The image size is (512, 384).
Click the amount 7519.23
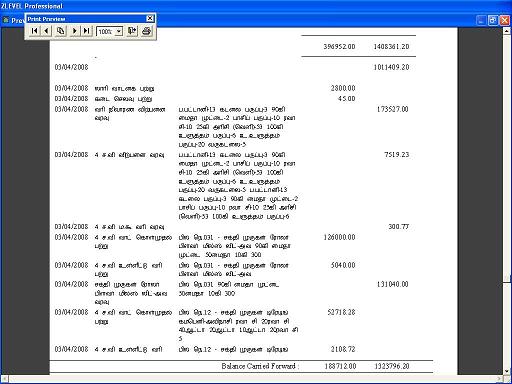click(x=396, y=155)
